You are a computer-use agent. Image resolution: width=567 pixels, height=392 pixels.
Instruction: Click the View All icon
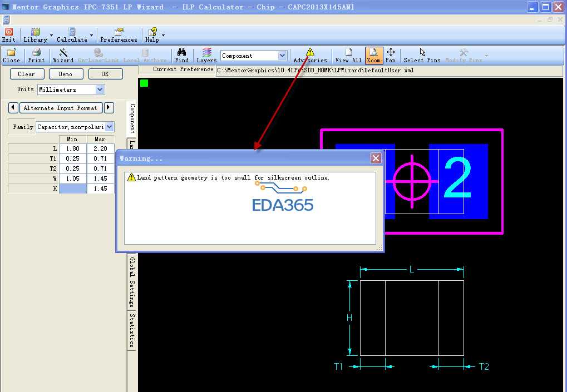pos(348,56)
